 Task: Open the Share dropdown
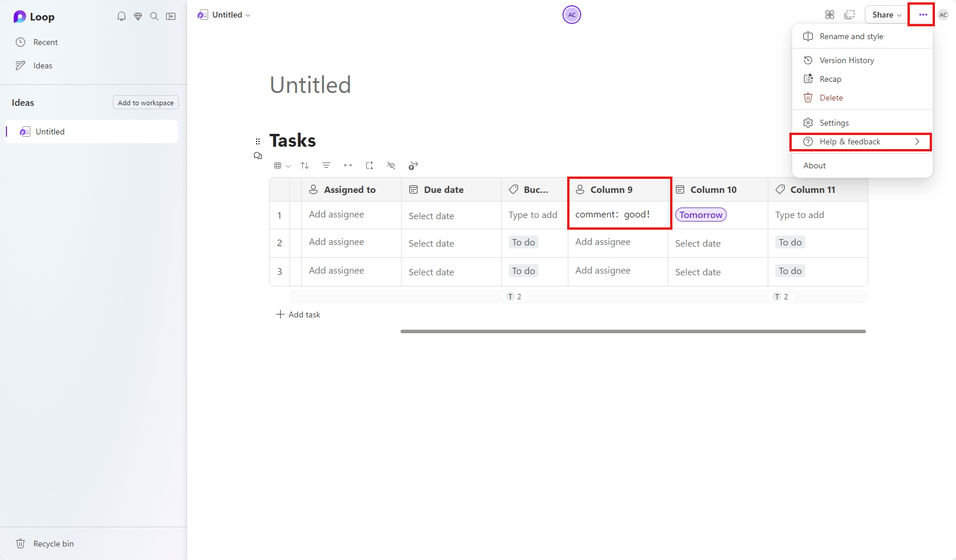(886, 15)
